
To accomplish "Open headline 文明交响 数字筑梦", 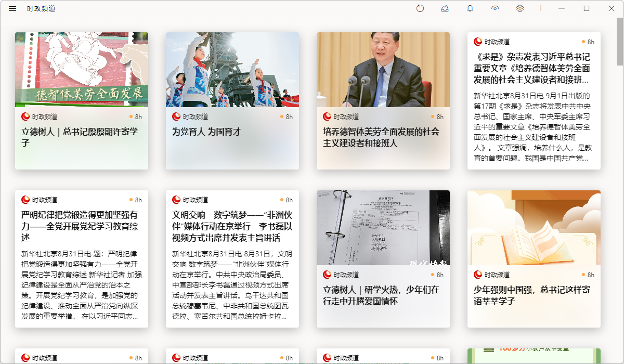I will click(x=232, y=226).
